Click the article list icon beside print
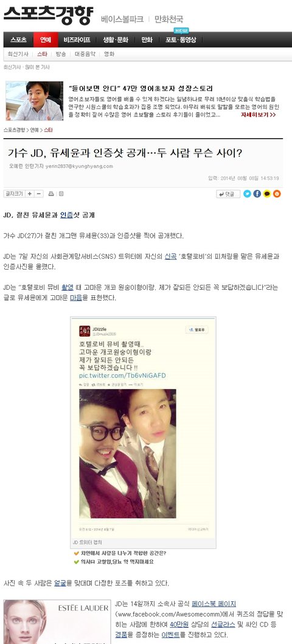This screenshot has height=644, width=292. tap(61, 194)
